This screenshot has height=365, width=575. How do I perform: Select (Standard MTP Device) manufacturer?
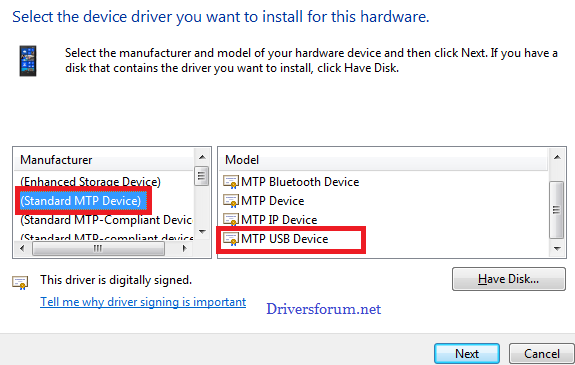[81, 201]
